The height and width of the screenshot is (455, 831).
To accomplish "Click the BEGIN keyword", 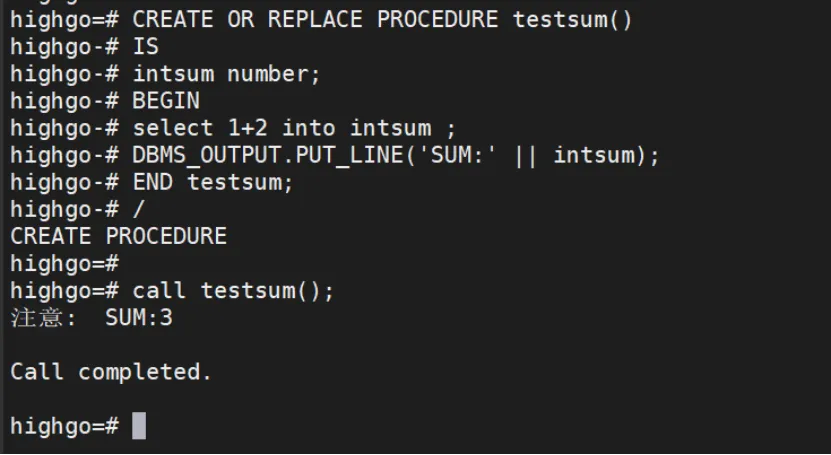I will tap(166, 101).
